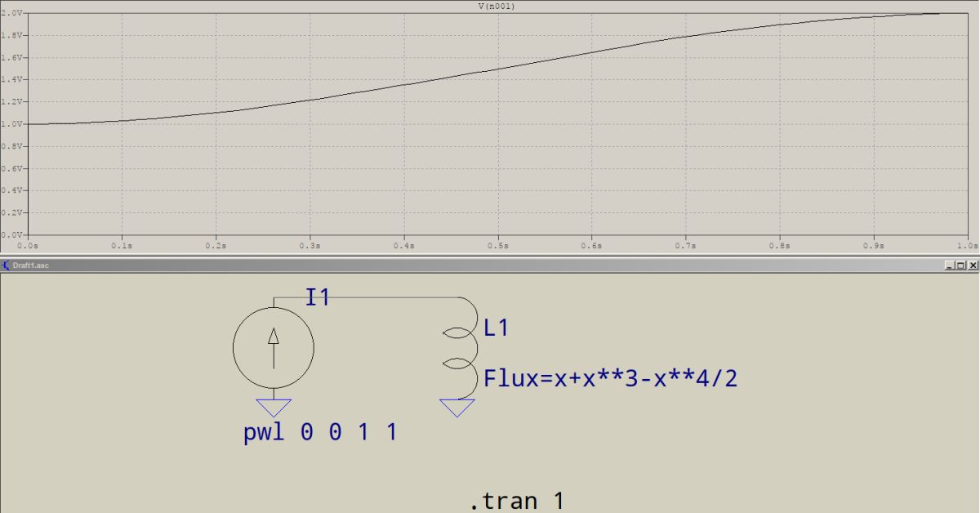
Task: Maximize the Draft1.asc schematic window
Action: (960, 265)
